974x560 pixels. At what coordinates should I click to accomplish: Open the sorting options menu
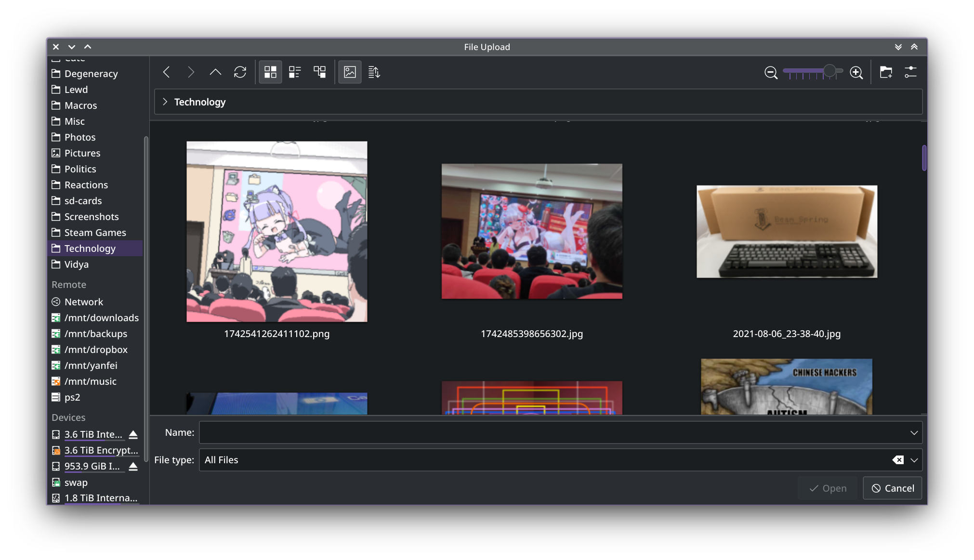pyautogui.click(x=374, y=72)
